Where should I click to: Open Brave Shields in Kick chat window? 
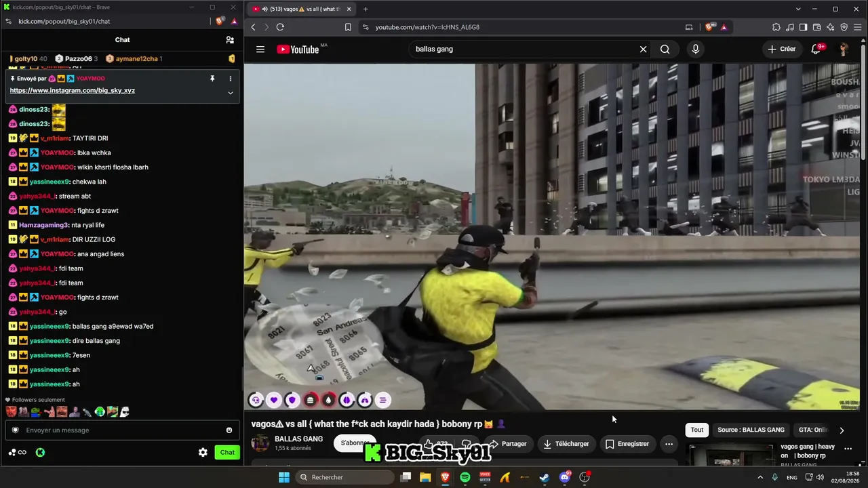220,21
